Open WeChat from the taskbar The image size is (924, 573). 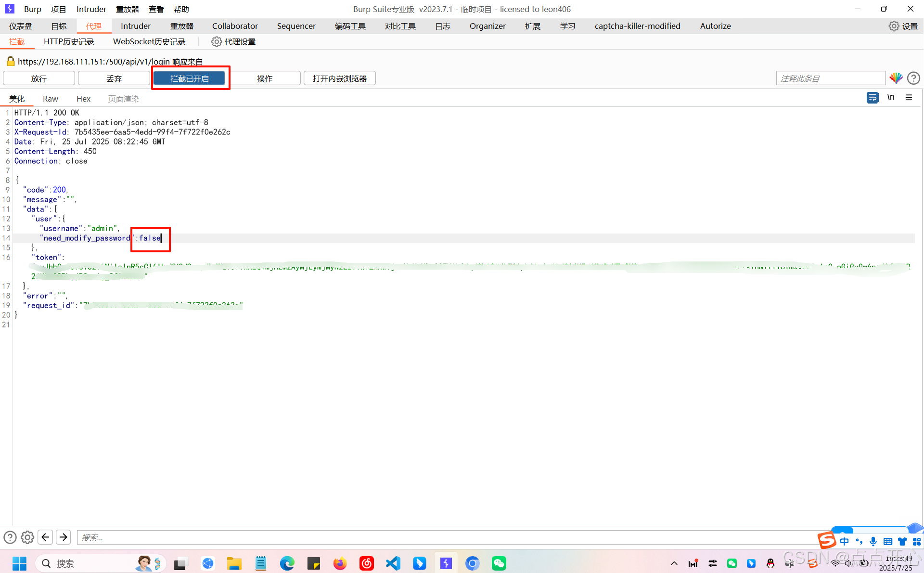pyautogui.click(x=499, y=563)
